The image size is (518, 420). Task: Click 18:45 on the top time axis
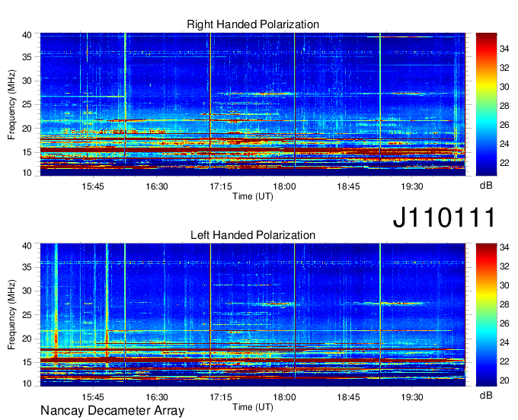(349, 186)
